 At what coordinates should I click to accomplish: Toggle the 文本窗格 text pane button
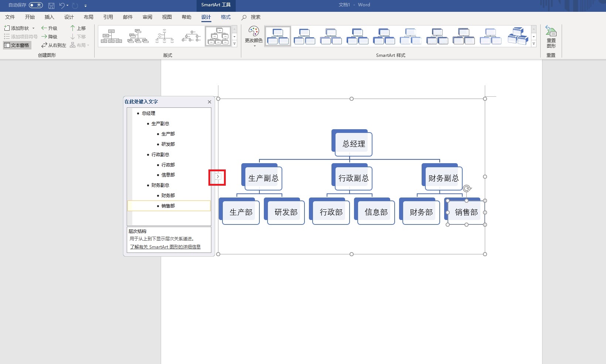[x=17, y=45]
